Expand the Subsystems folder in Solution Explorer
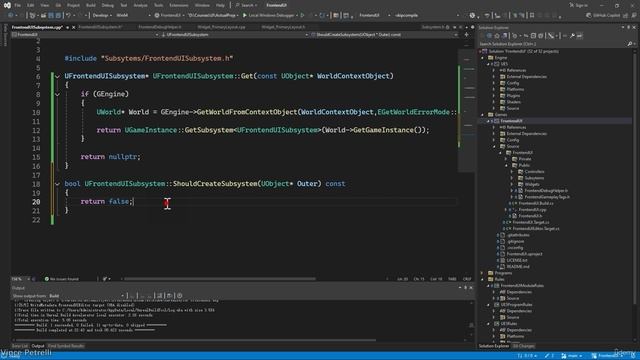640x360 pixels. (512, 178)
